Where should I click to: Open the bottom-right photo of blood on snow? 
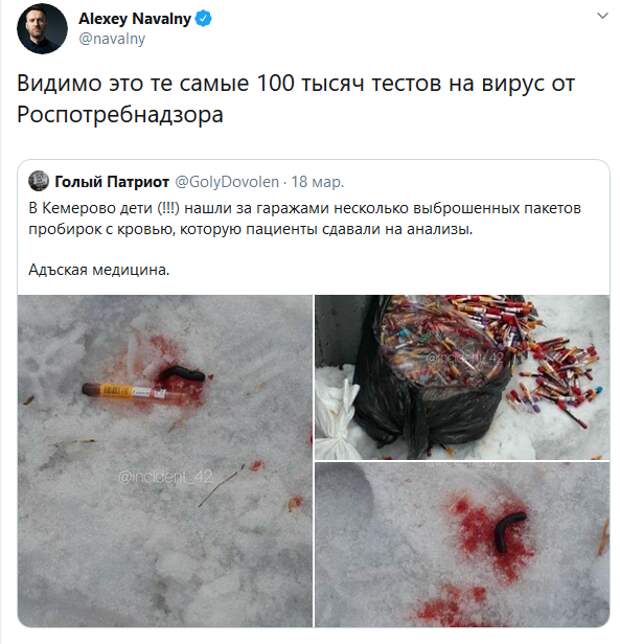click(x=462, y=545)
